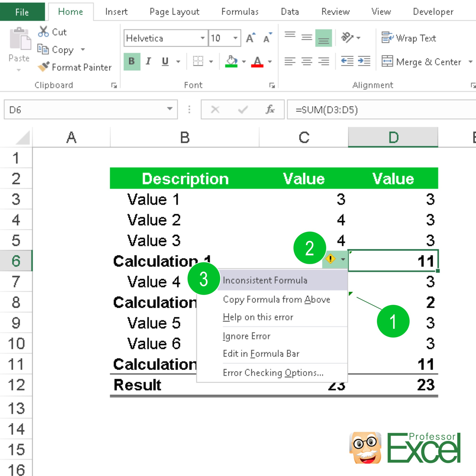Click the Increase Font Size icon

[250, 37]
